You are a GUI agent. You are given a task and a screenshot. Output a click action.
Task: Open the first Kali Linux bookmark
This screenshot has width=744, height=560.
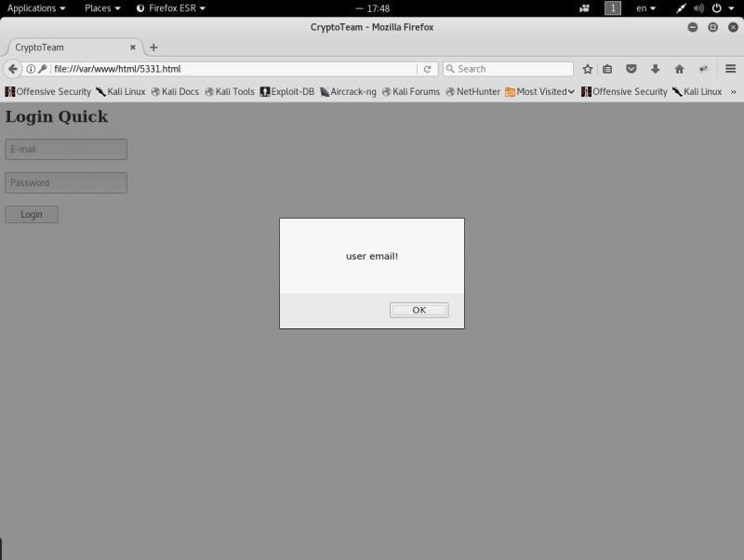121,91
